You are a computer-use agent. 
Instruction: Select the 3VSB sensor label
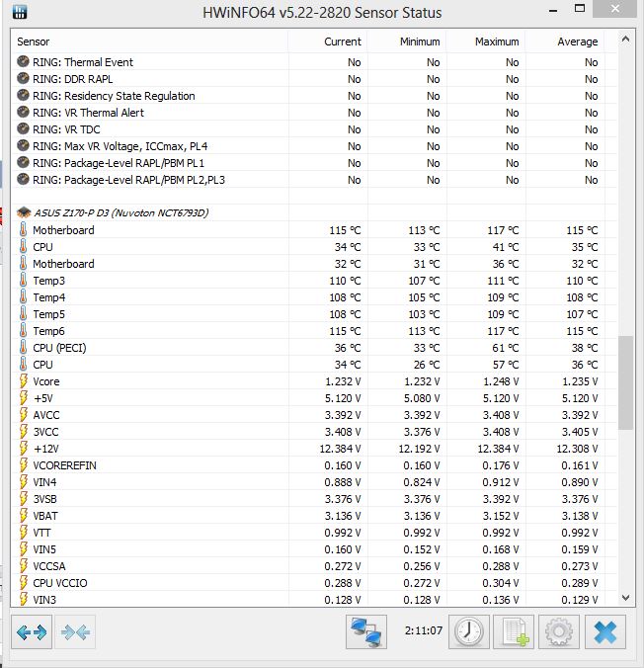point(44,499)
